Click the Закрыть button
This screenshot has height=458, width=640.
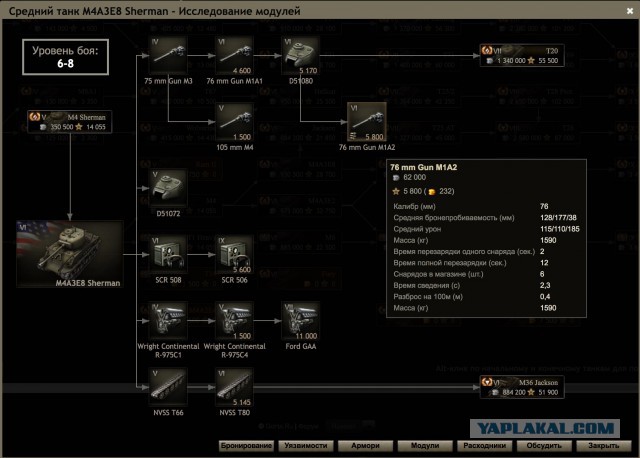pos(604,446)
